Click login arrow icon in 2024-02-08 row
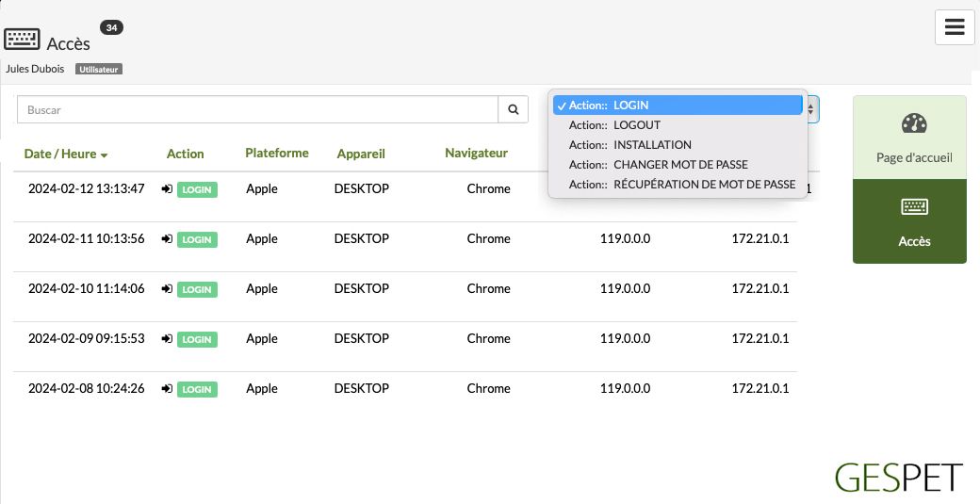This screenshot has height=504, width=980. click(x=166, y=389)
